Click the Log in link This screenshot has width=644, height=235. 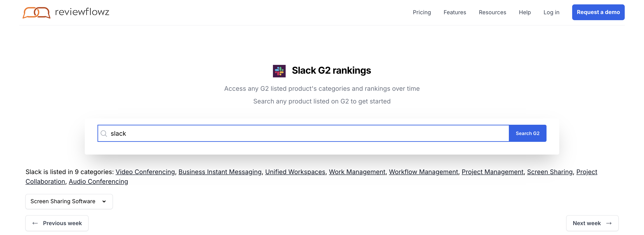tap(551, 12)
